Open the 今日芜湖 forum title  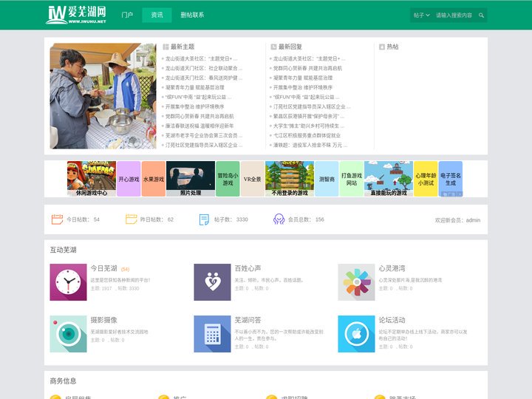(x=104, y=268)
